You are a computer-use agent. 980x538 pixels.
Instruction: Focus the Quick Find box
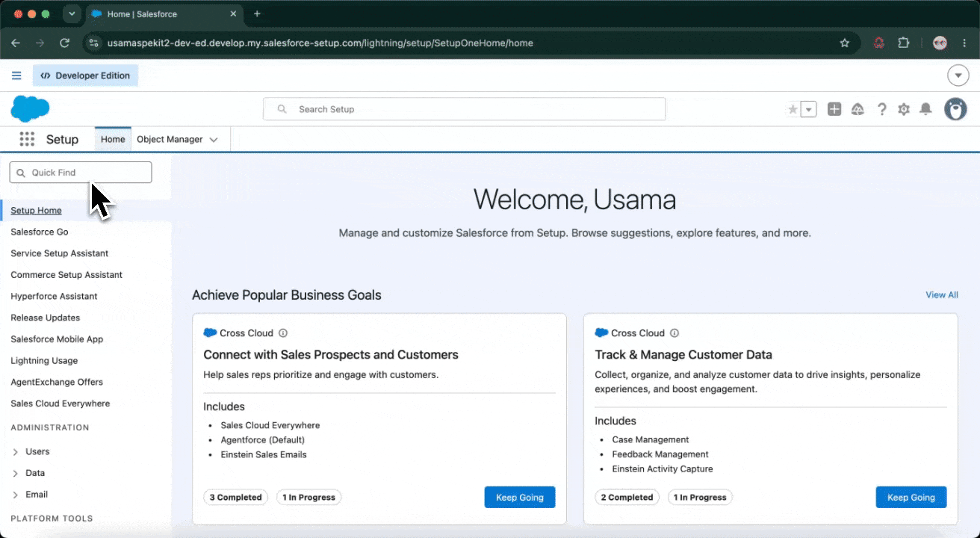point(81,173)
